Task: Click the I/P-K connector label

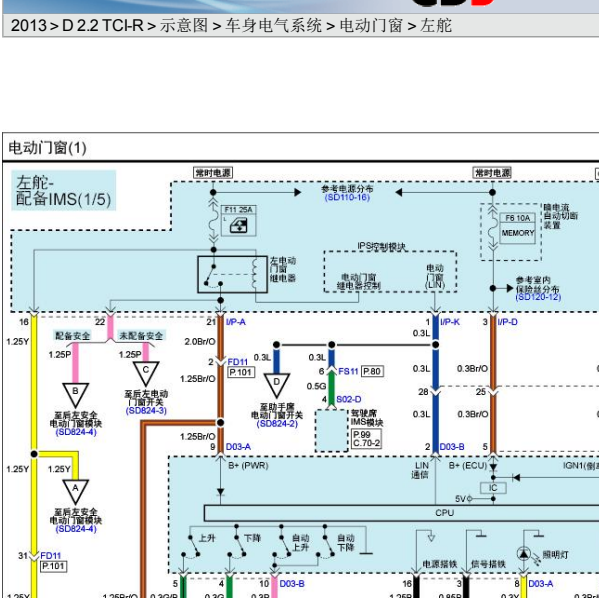Action: 450,322
